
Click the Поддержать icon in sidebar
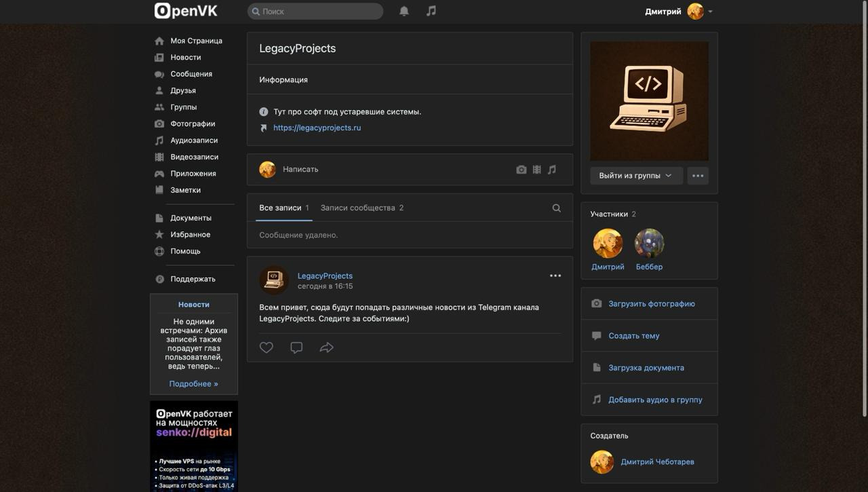click(159, 279)
